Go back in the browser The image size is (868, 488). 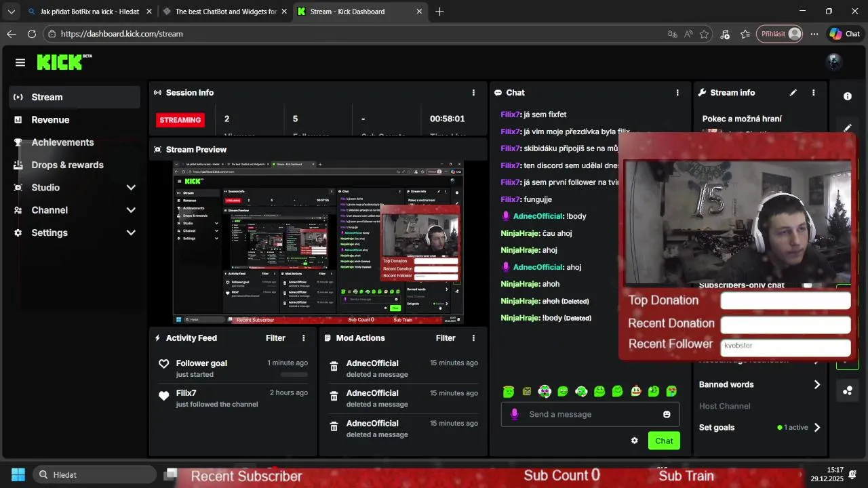(x=12, y=34)
